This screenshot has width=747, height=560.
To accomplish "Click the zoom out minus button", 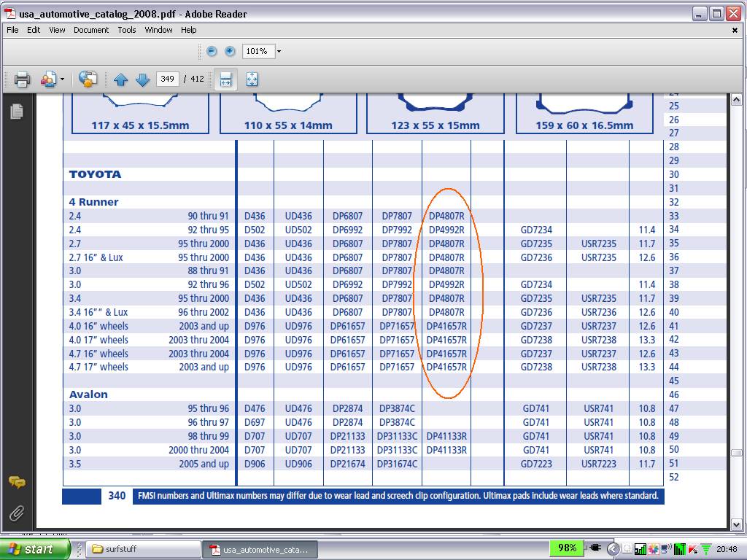I will point(212,51).
